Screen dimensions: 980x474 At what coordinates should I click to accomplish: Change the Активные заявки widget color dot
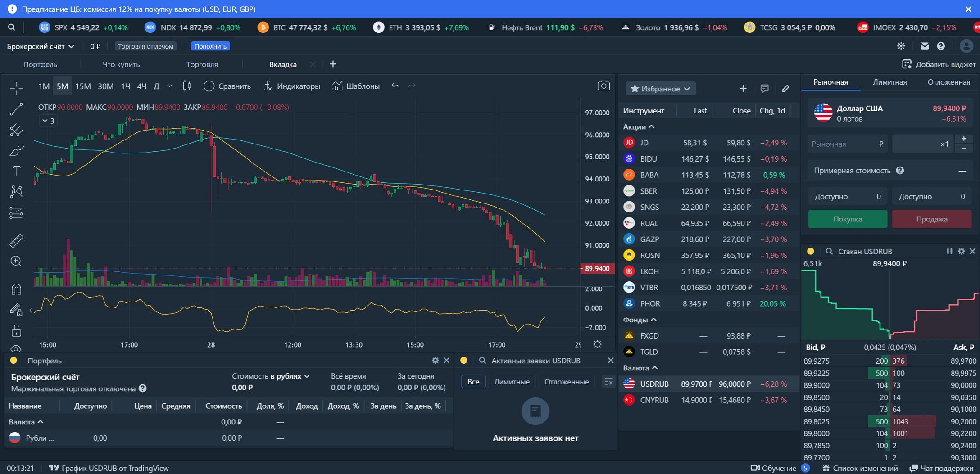click(x=464, y=360)
